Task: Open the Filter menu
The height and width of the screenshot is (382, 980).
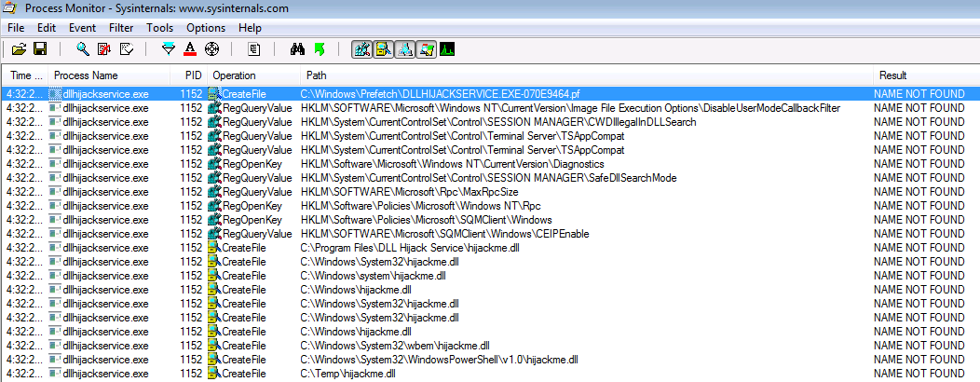Action: [121, 28]
